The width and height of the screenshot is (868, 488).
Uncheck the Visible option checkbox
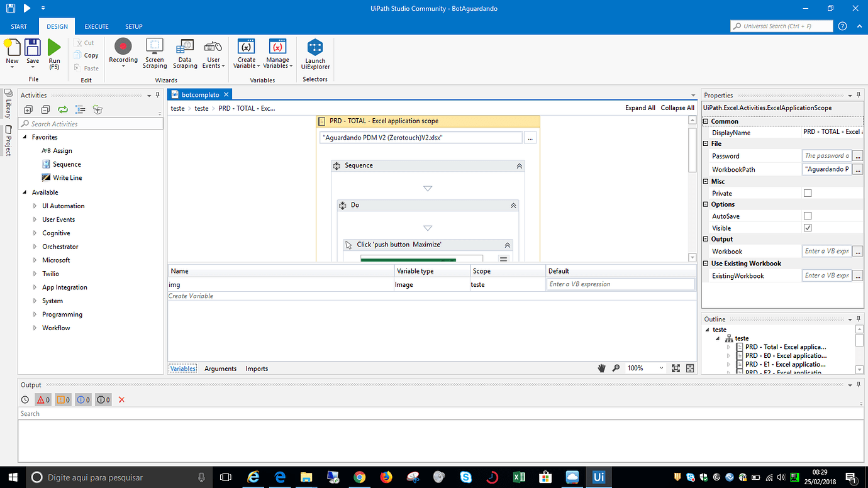tap(808, 228)
